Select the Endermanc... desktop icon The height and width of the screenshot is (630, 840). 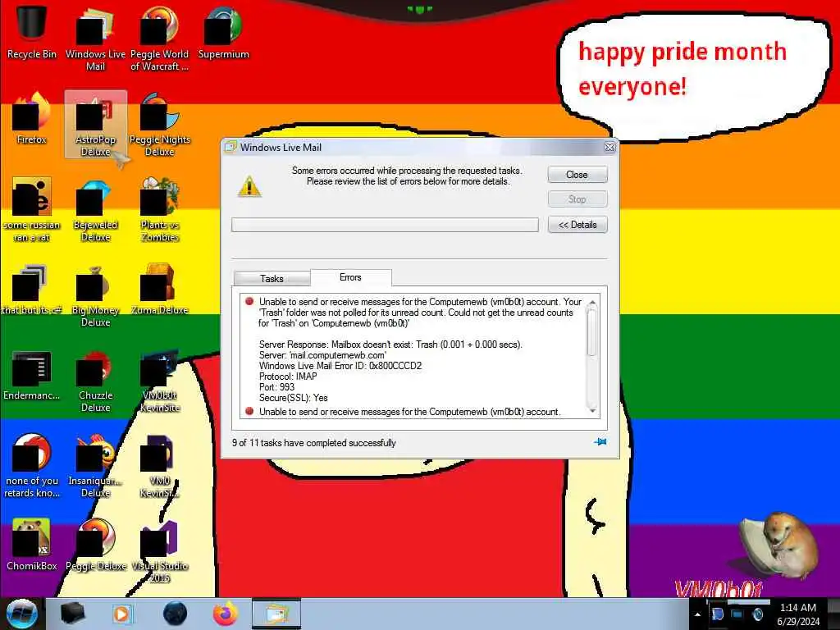(x=32, y=375)
